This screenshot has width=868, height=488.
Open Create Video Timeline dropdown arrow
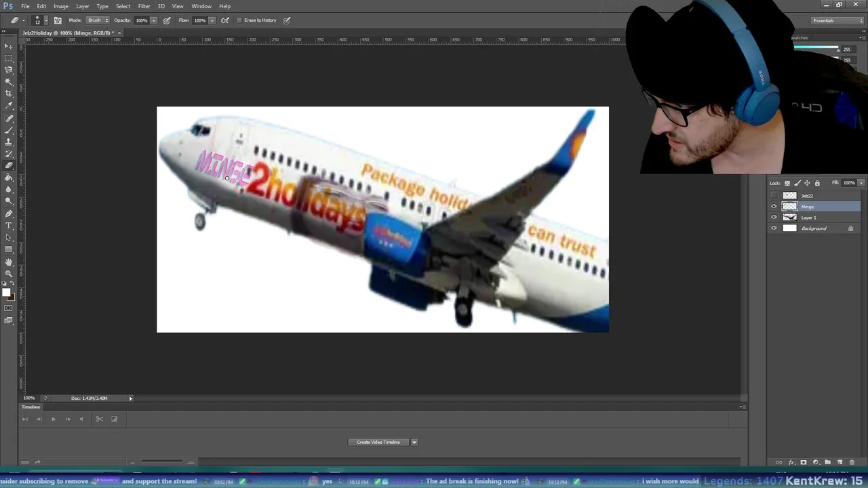point(414,443)
